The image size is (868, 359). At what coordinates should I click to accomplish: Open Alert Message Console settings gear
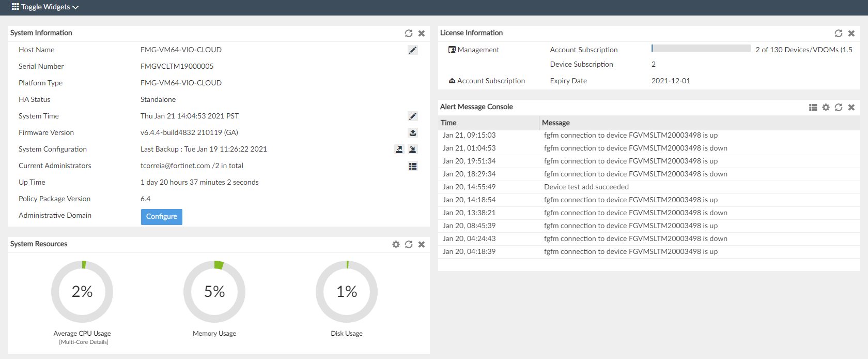click(x=826, y=107)
